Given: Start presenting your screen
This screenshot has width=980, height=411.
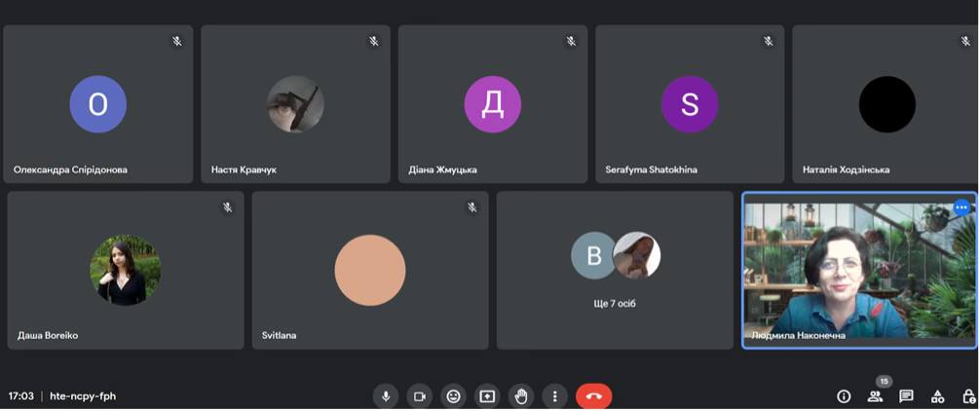Looking at the screenshot, I should pos(487,396).
